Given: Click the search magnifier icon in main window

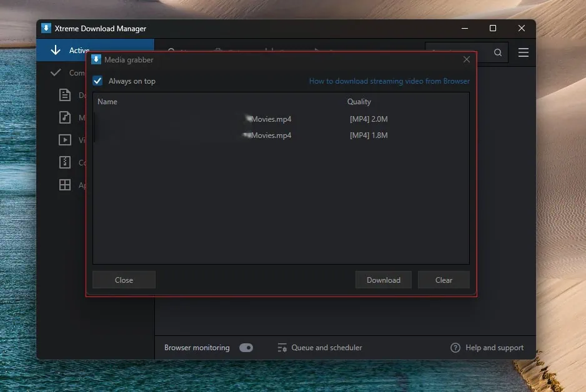Looking at the screenshot, I should (x=497, y=52).
